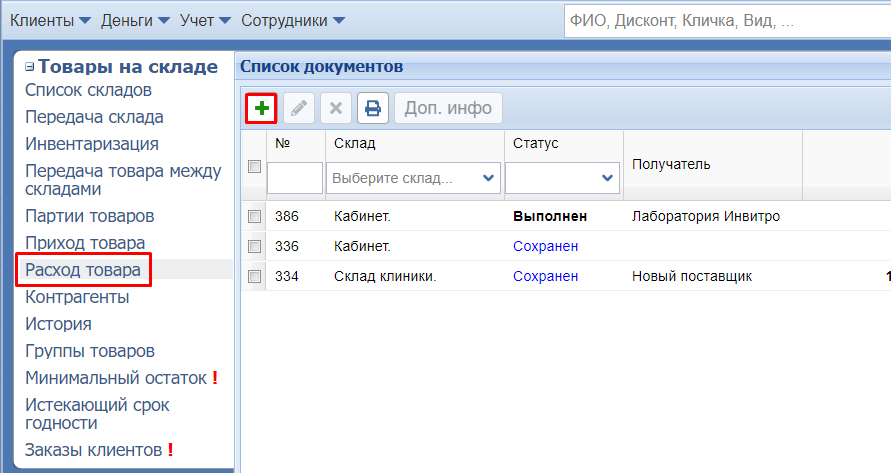The image size is (891, 473).
Task: Open Приход товара in sidebar
Action: [85, 243]
